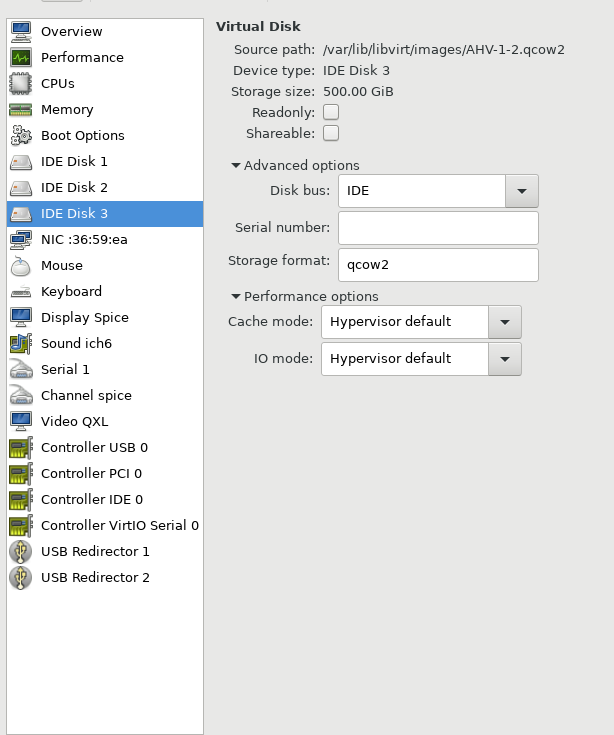Select the CPUs chip icon

(x=21, y=83)
